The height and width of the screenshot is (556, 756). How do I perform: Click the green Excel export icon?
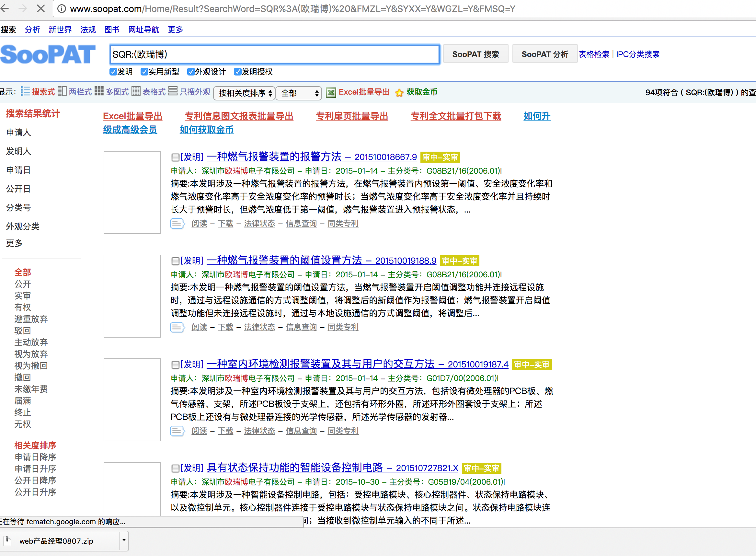click(331, 92)
